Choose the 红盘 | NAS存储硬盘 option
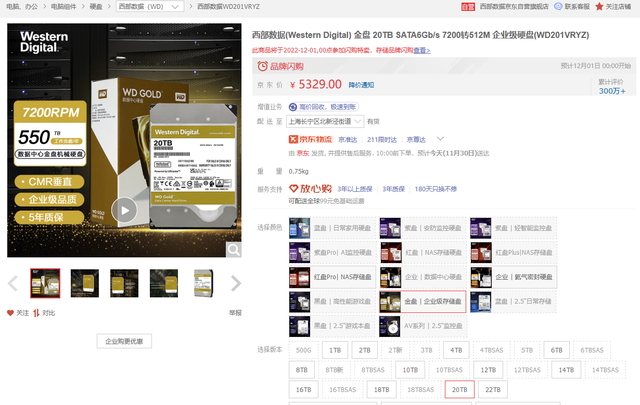The image size is (640, 405). pyautogui.click(x=422, y=252)
